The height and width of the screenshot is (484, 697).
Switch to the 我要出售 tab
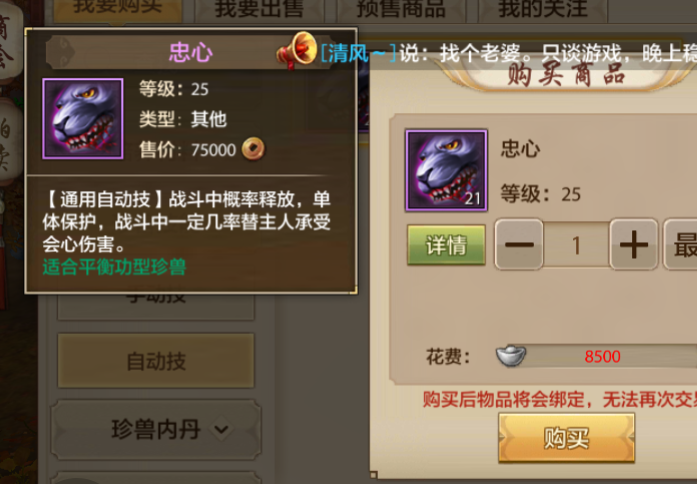point(259,10)
